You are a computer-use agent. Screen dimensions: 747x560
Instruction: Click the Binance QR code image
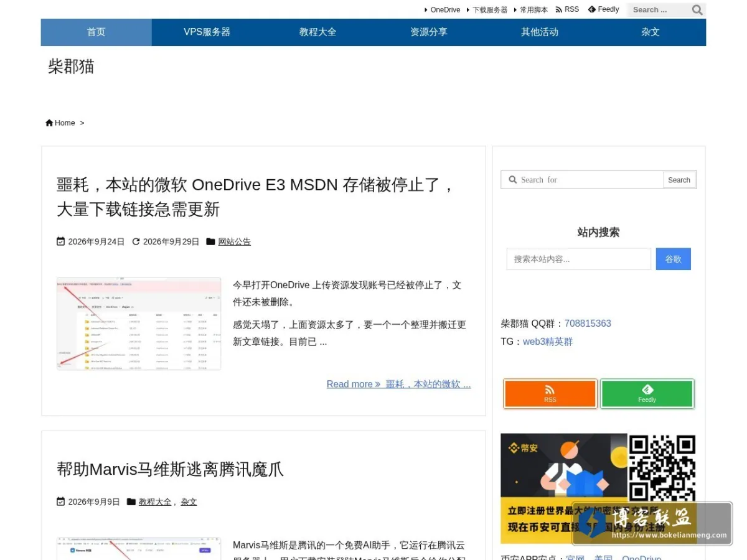point(662,468)
